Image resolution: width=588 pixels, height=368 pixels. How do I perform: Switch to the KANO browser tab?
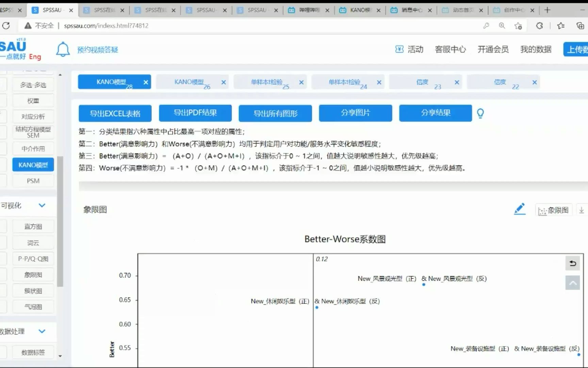tap(360, 10)
